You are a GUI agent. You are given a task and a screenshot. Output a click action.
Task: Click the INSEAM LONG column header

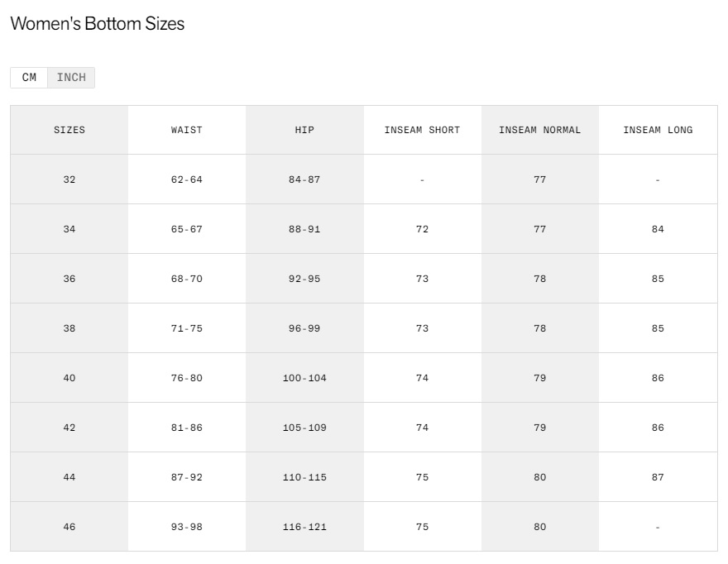pyautogui.click(x=658, y=130)
